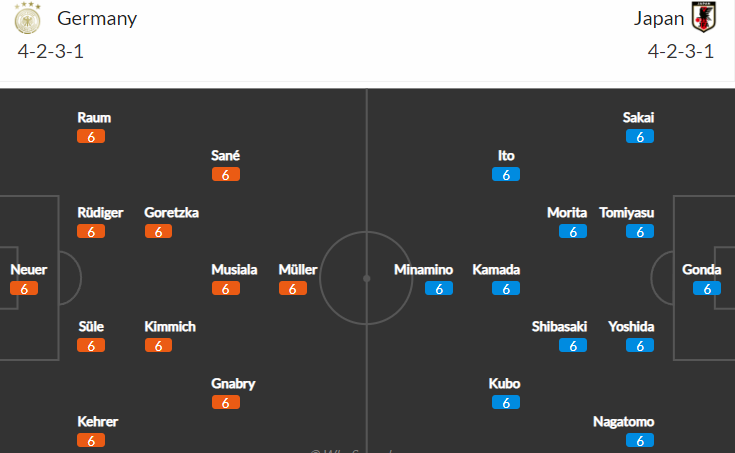Open the Germany team name link
The width and height of the screenshot is (735, 453).
click(x=97, y=18)
